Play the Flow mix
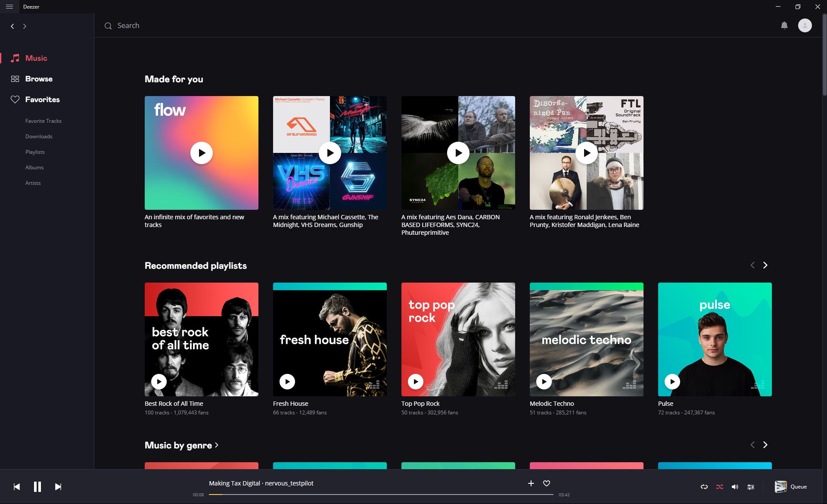 pos(202,153)
